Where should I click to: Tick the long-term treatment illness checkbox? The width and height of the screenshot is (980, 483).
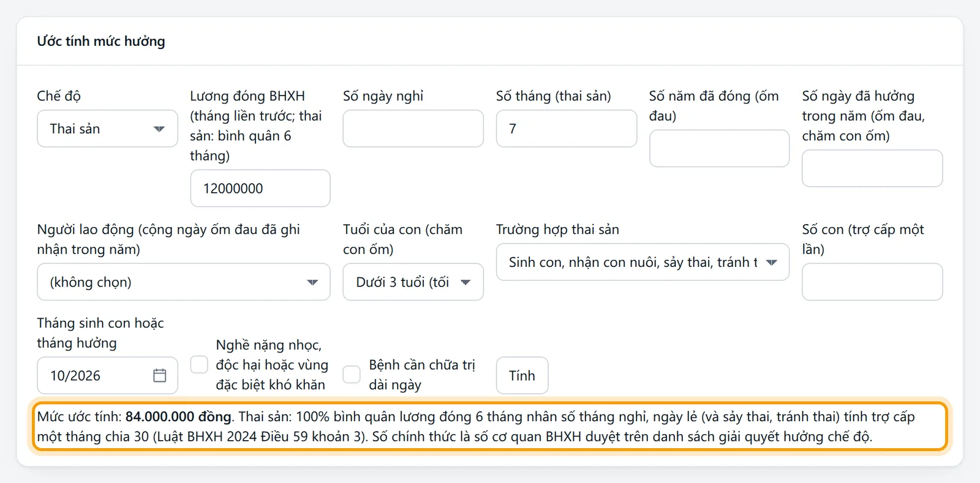click(352, 375)
